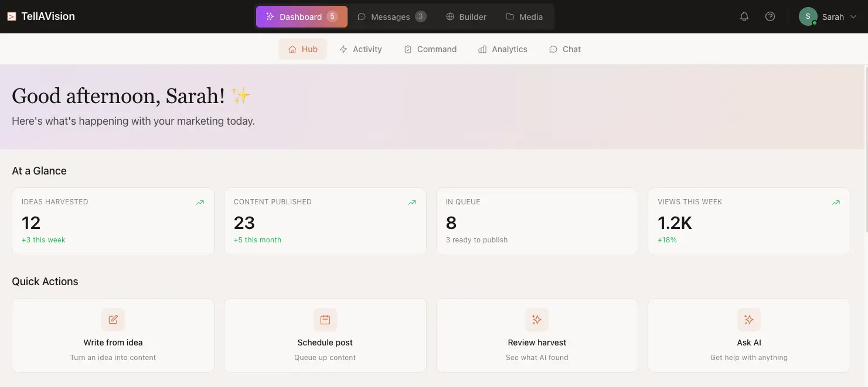Click the Ask AI sparkle icon
Image resolution: width=868 pixels, height=387 pixels.
point(748,320)
